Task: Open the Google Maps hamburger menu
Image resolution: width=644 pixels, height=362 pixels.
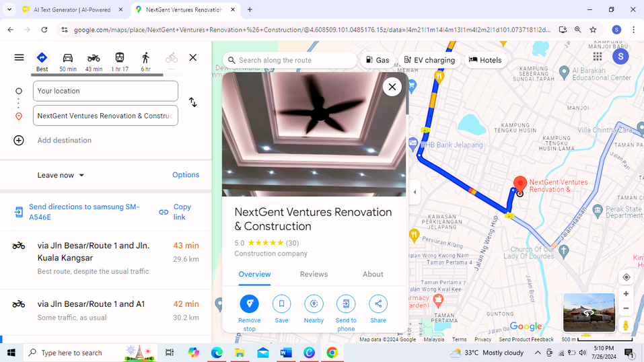Action: tap(19, 57)
